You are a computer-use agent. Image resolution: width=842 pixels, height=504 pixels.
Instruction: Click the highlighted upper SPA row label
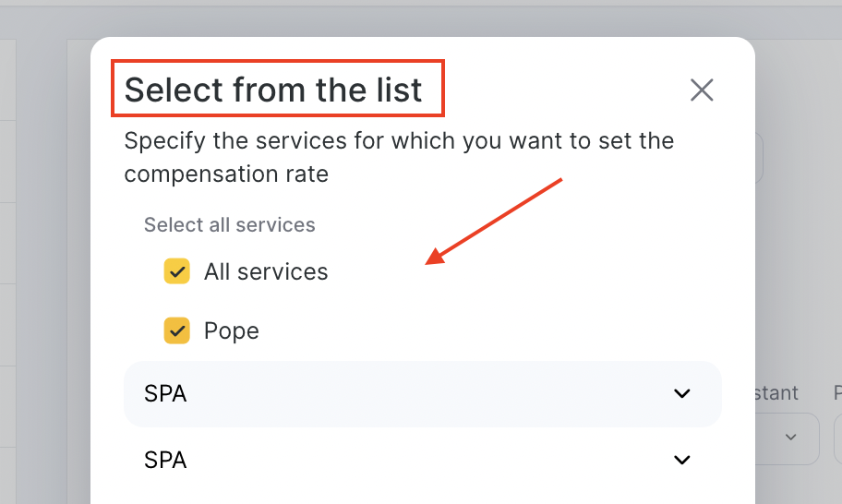click(x=165, y=394)
